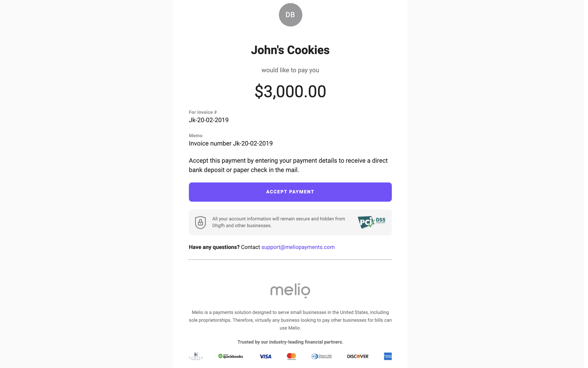
Task: Accept the payment with the purple button
Action: [290, 192]
